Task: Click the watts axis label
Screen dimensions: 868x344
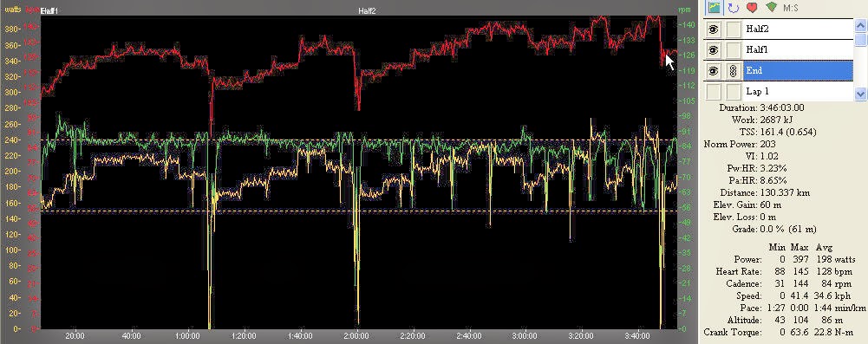Action: (x=13, y=10)
